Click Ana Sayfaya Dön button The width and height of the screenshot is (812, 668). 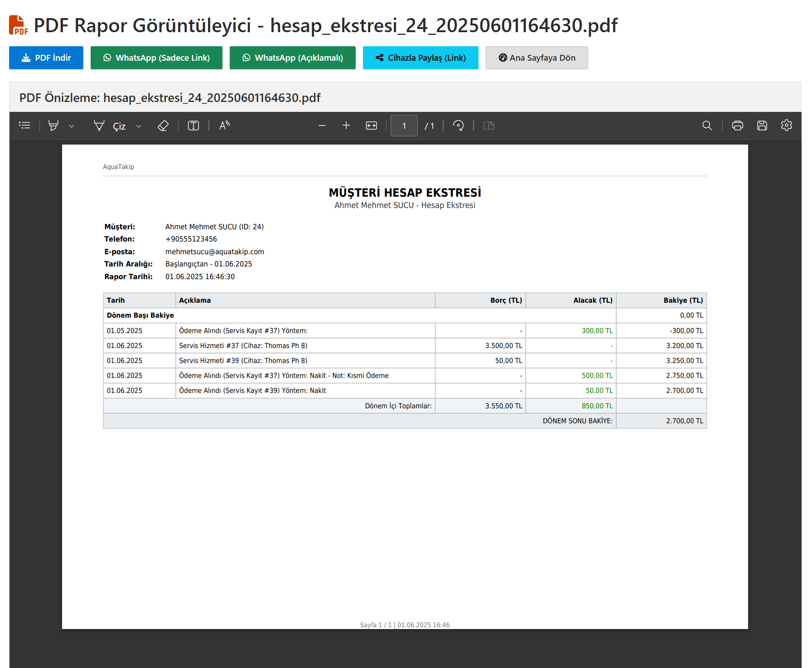point(536,58)
